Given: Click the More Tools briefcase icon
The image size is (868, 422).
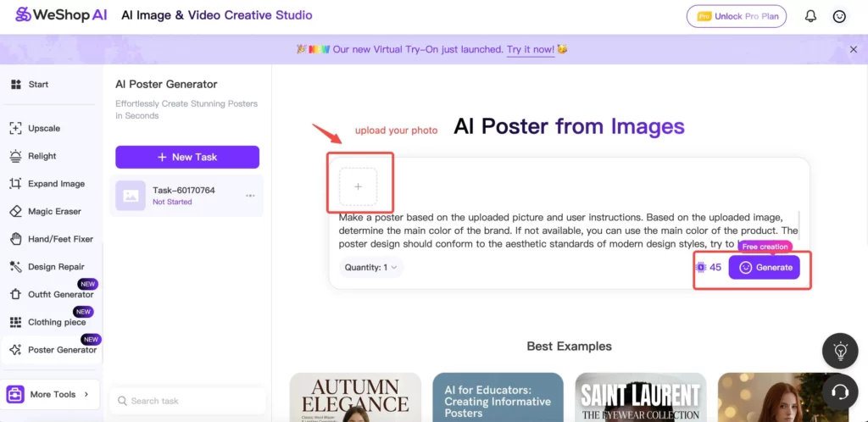Looking at the screenshot, I should [x=15, y=394].
